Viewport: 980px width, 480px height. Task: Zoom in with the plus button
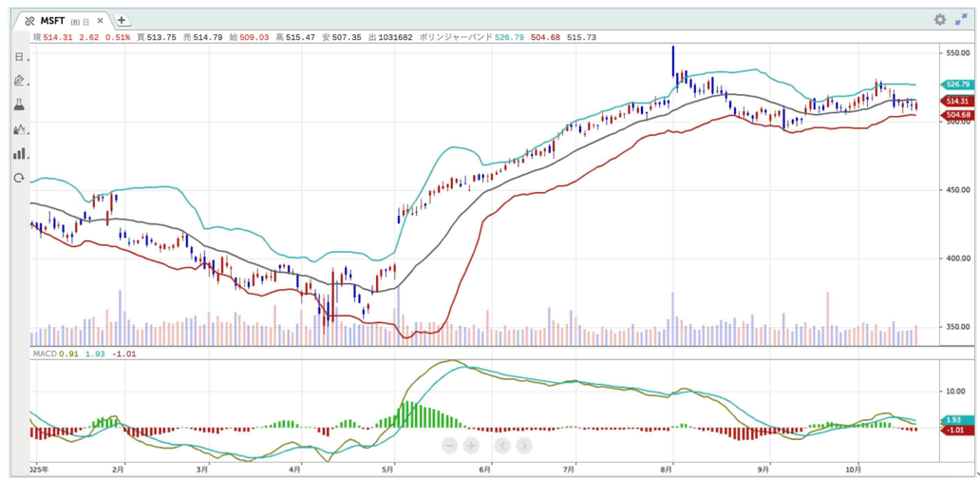pyautogui.click(x=471, y=445)
